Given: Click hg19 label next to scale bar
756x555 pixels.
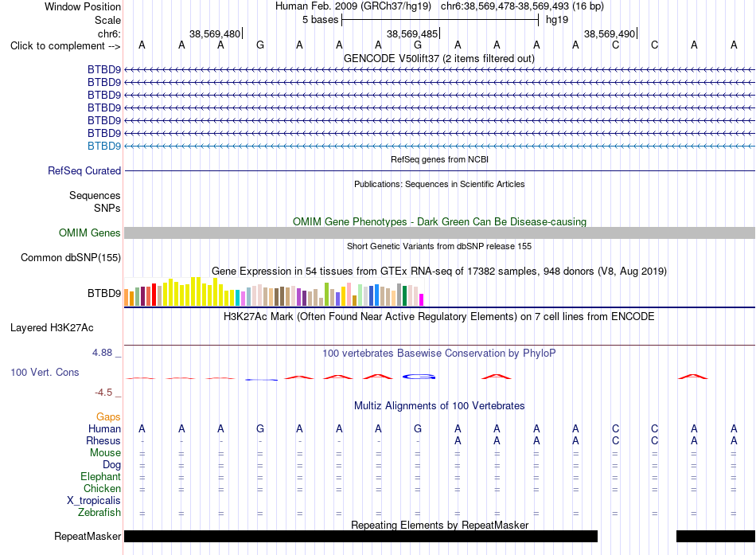Looking at the screenshot, I should coord(557,20).
